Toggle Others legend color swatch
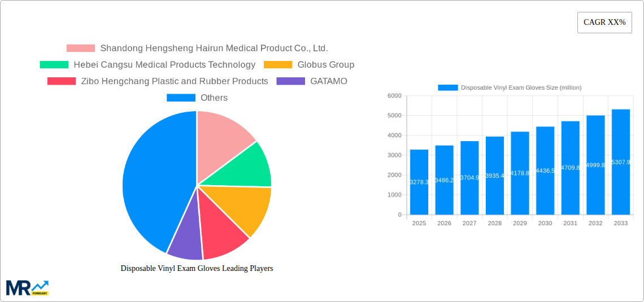The image size is (644, 302). [x=181, y=98]
